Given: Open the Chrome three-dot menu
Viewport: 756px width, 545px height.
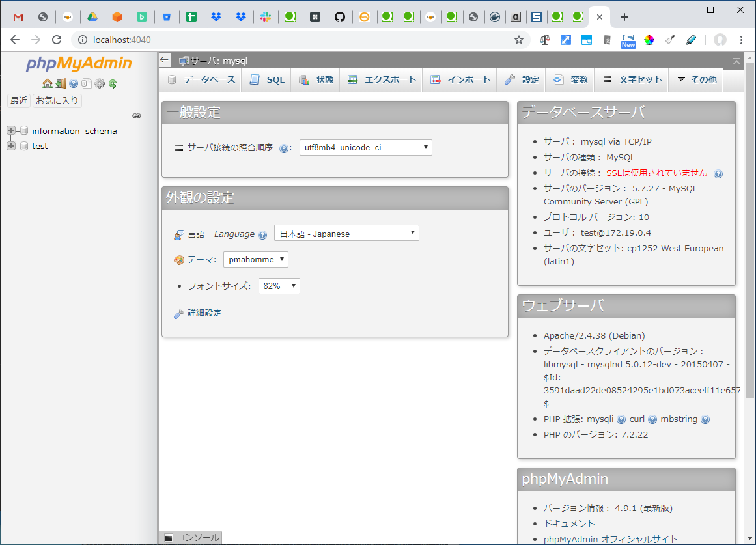Looking at the screenshot, I should [x=742, y=40].
